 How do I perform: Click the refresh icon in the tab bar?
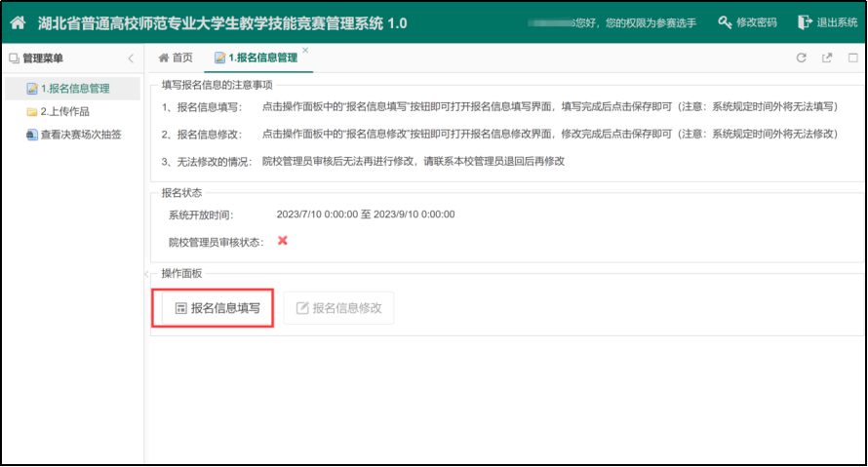coord(802,58)
